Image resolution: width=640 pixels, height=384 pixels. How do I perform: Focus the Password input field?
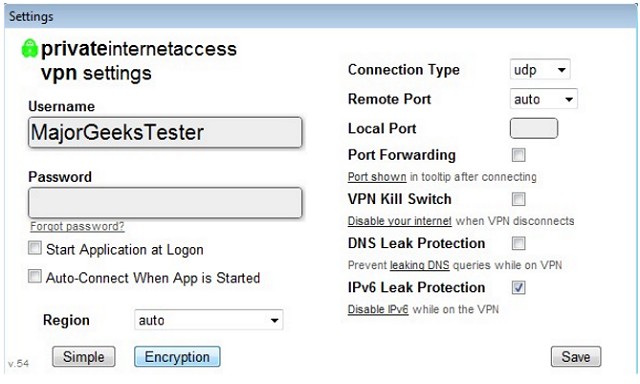(x=165, y=203)
